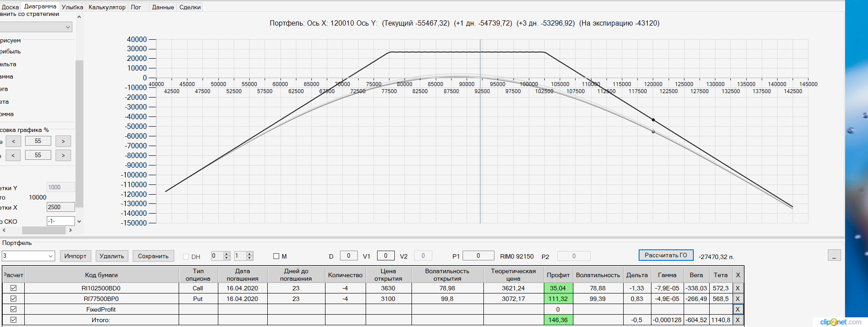Click the top-row < chart scale button

click(x=13, y=141)
